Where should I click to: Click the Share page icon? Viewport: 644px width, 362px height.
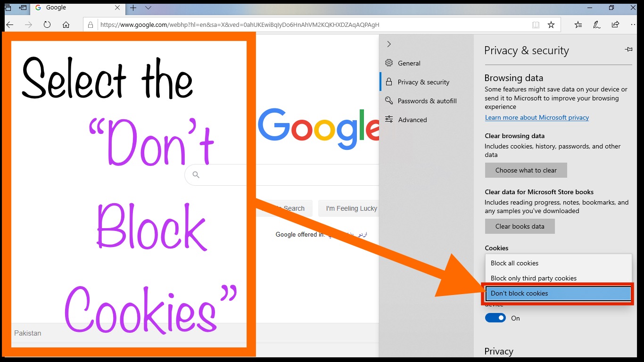click(615, 25)
